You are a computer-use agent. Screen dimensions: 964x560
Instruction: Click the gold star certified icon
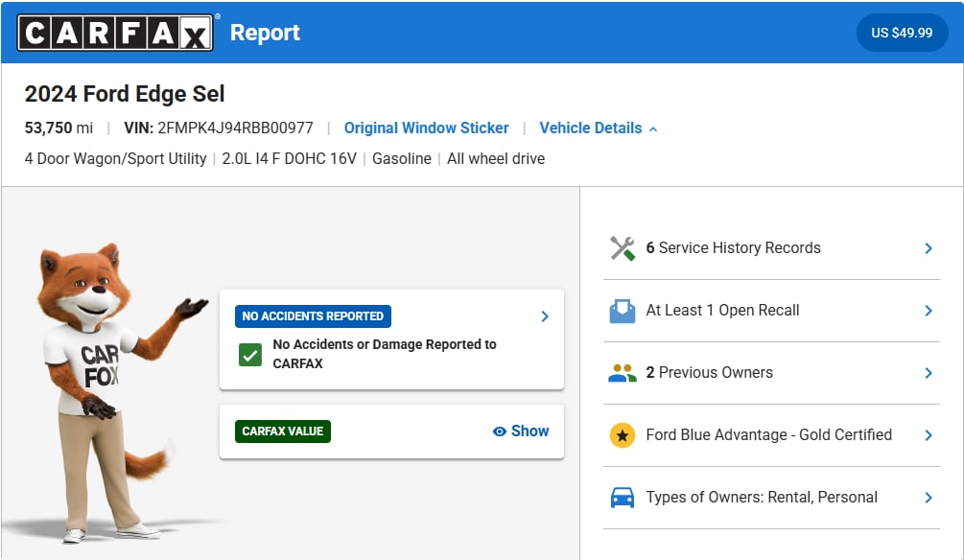click(x=623, y=435)
